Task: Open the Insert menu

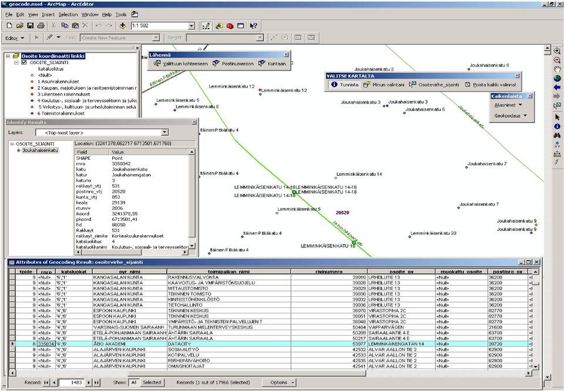Action: 48,14
